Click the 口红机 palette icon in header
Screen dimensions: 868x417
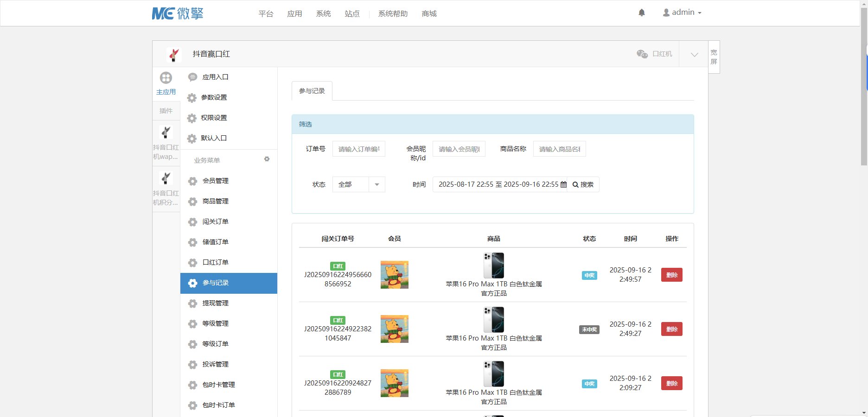[x=642, y=54]
